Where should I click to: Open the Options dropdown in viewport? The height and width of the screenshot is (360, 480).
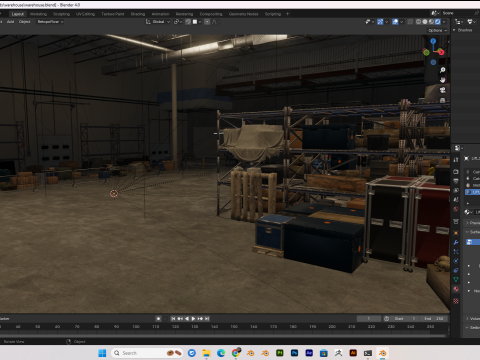[x=438, y=30]
